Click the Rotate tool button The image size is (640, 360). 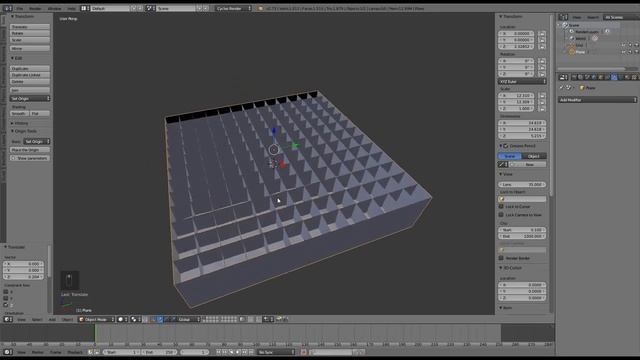[x=30, y=33]
